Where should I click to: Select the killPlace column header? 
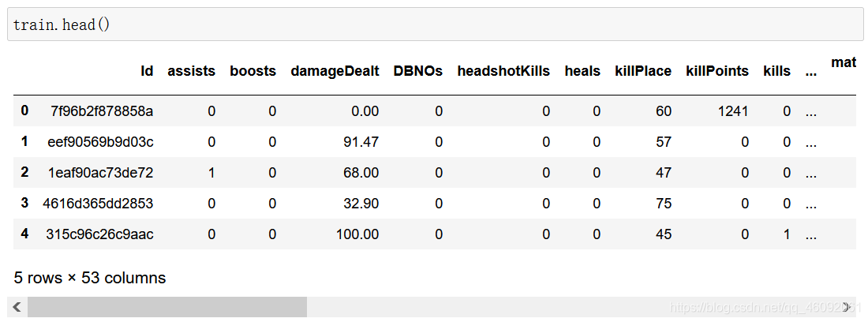click(643, 71)
